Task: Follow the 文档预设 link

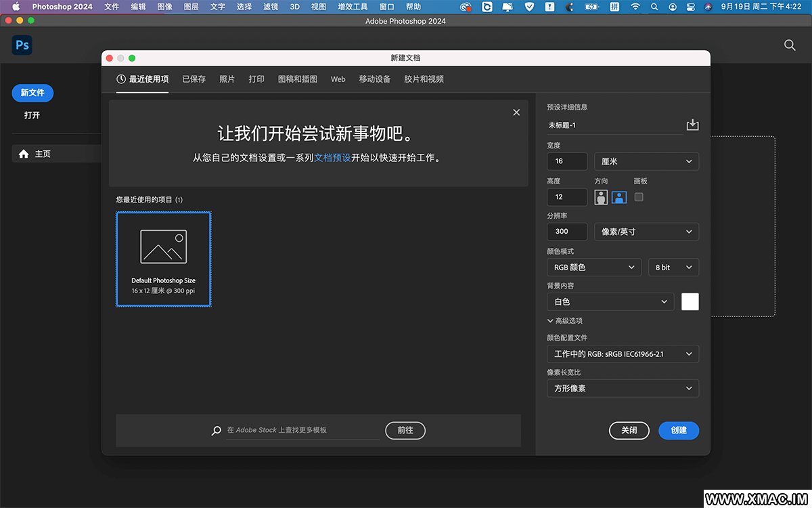Action: (x=333, y=158)
